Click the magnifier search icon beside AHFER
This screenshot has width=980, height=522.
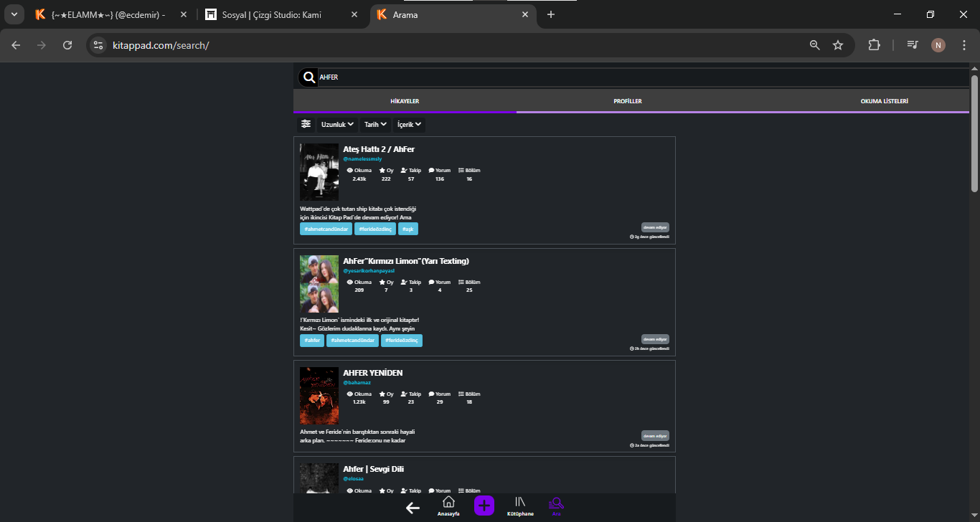pos(308,77)
